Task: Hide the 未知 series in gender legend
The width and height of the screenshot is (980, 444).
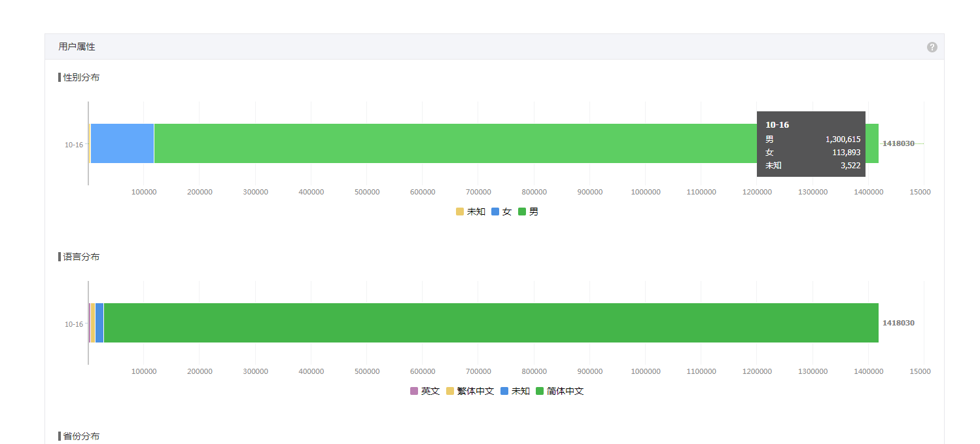Action: 470,212
